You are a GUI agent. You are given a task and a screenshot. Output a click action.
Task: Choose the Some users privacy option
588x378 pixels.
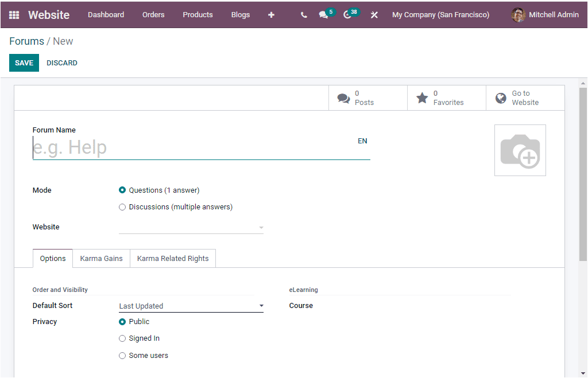point(122,355)
